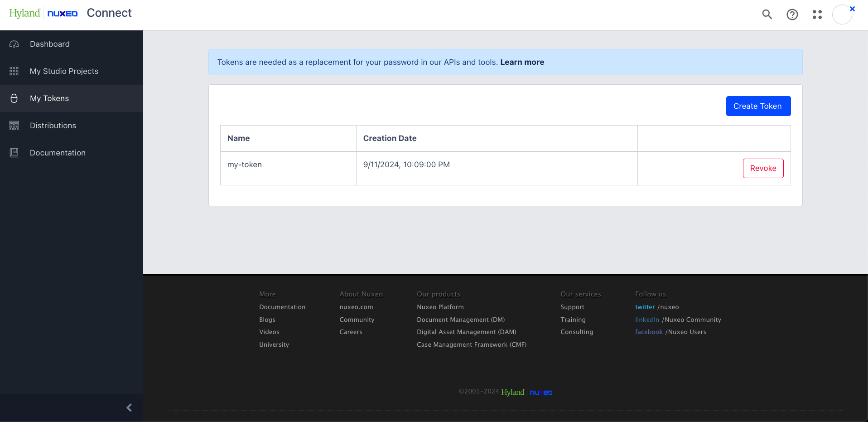Open the University footer link
Screen dimensions: 868x422
[274, 344]
